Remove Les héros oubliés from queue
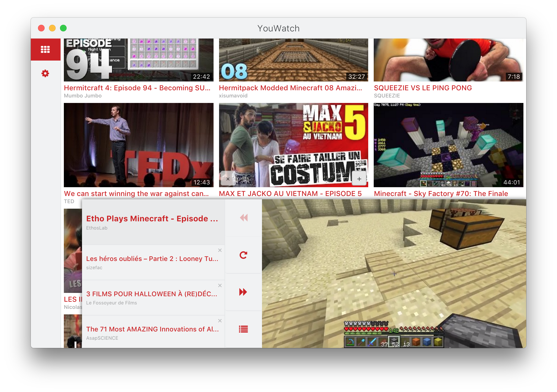Viewport: 557px width, 392px height. 220,250
